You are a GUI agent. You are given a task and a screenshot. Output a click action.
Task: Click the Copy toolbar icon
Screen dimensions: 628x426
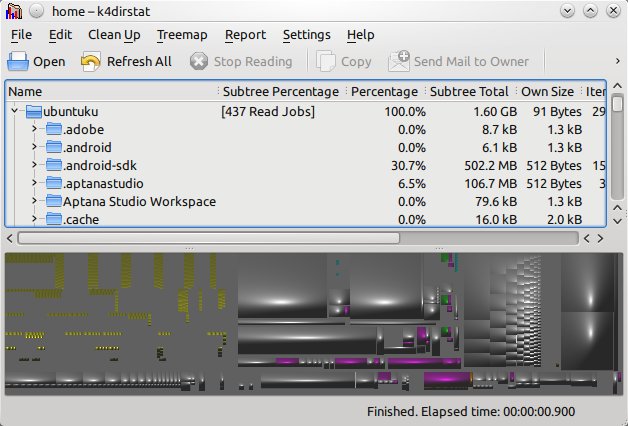pos(326,61)
